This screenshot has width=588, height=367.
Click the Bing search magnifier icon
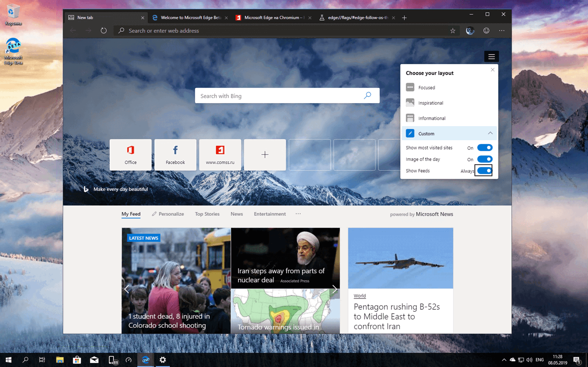(367, 96)
